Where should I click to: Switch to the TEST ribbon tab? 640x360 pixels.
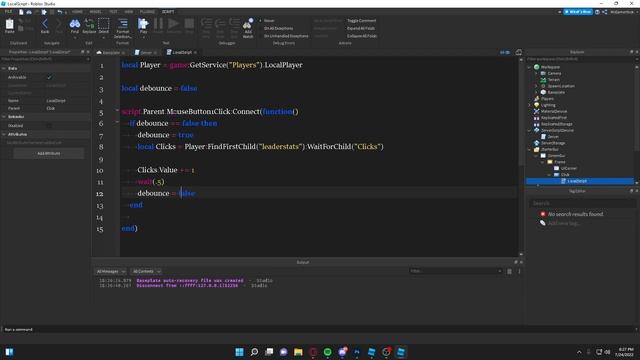(x=113, y=12)
